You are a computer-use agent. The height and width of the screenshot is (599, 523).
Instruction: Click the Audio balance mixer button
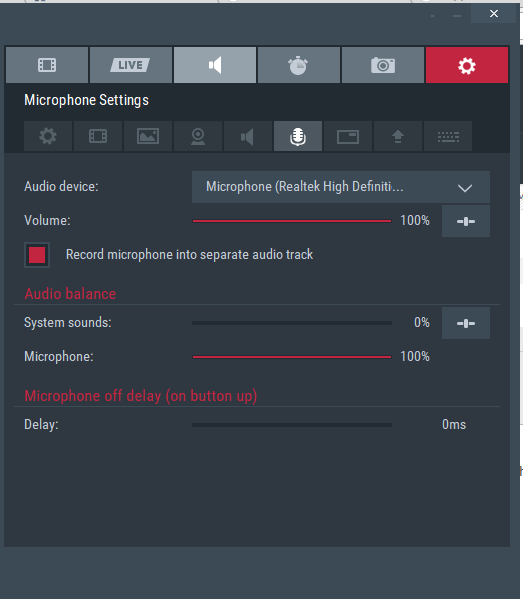466,323
